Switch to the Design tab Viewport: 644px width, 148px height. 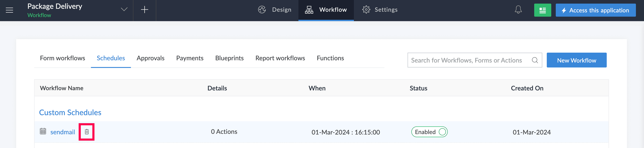tap(274, 10)
